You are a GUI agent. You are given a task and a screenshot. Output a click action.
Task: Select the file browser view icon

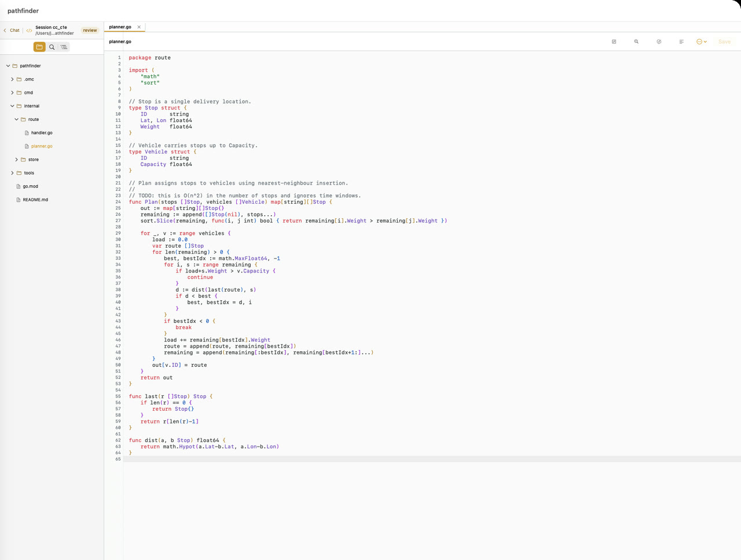point(39,47)
